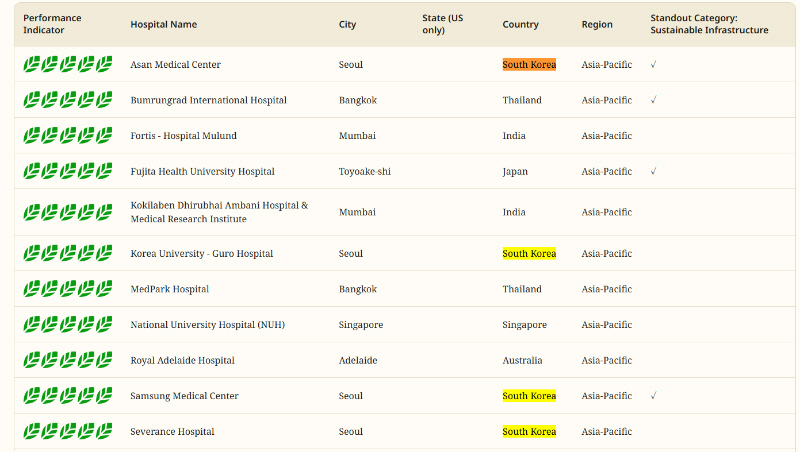800x452 pixels.
Task: Click the Region column header
Action: pos(596,24)
